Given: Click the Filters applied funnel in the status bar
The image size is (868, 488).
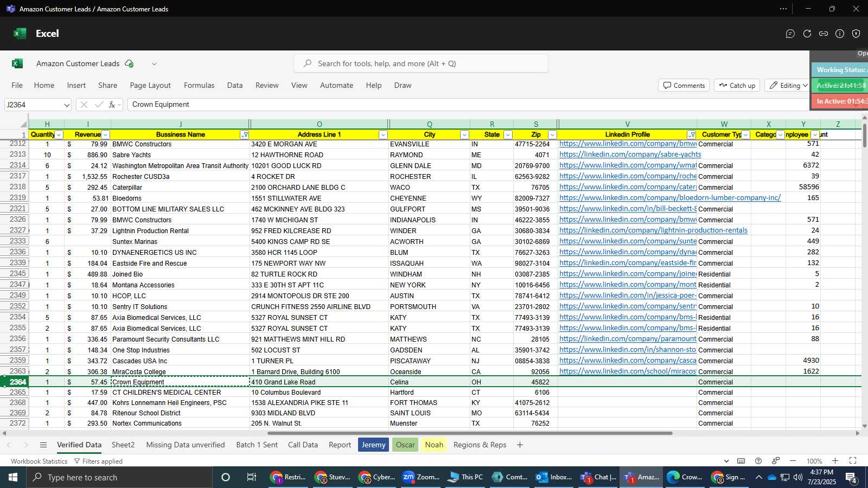Looking at the screenshot, I should [98, 461].
